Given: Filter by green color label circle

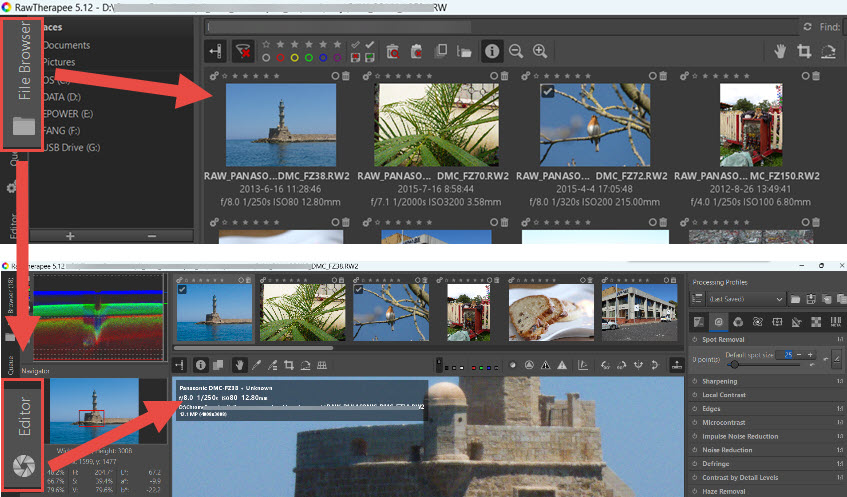Looking at the screenshot, I should 309,57.
